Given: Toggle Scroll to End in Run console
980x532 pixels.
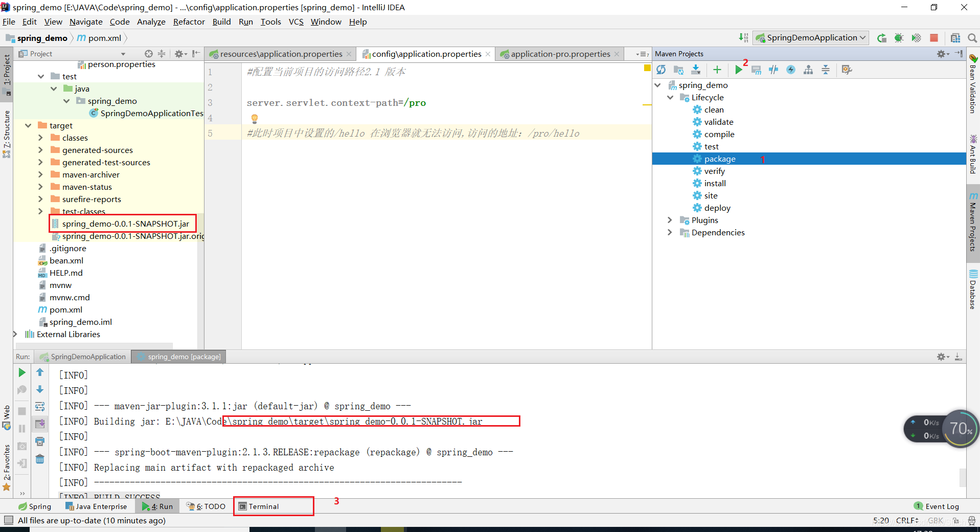Looking at the screenshot, I should [x=40, y=424].
